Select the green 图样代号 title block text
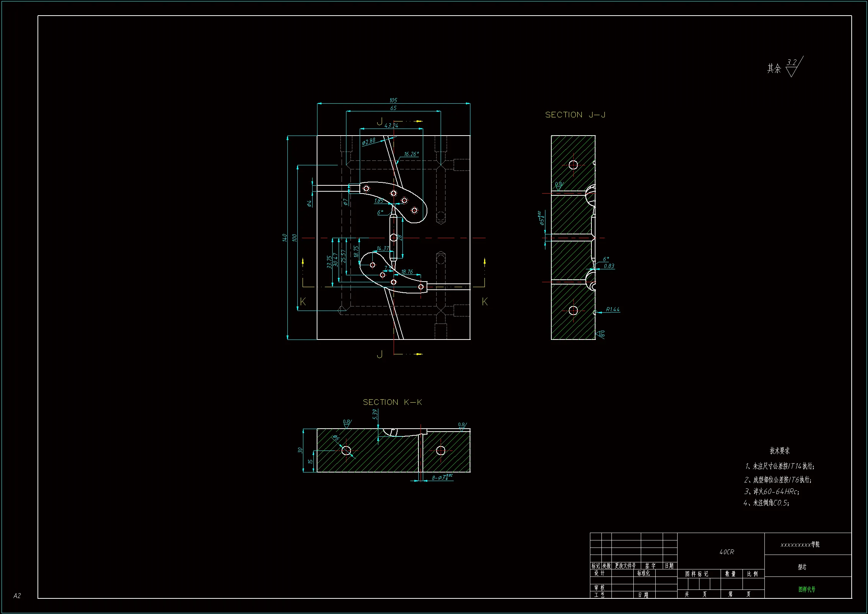The height and width of the screenshot is (614, 868). click(x=807, y=589)
